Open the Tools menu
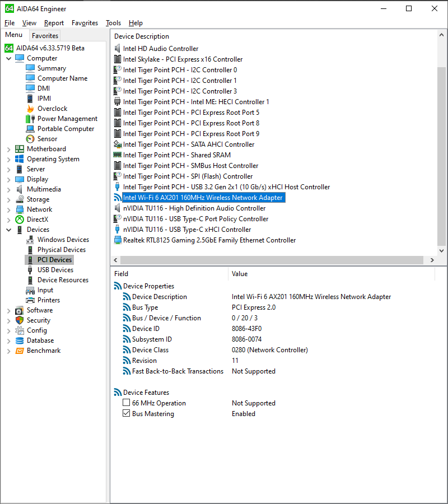The image size is (448, 504). (114, 23)
